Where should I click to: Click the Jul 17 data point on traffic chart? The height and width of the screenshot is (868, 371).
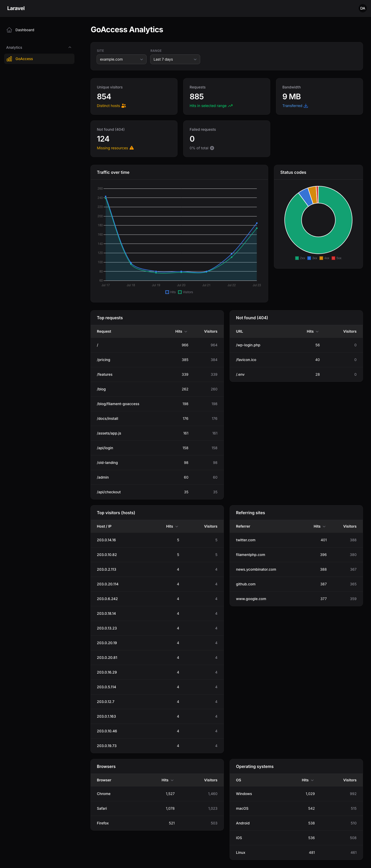(106, 196)
